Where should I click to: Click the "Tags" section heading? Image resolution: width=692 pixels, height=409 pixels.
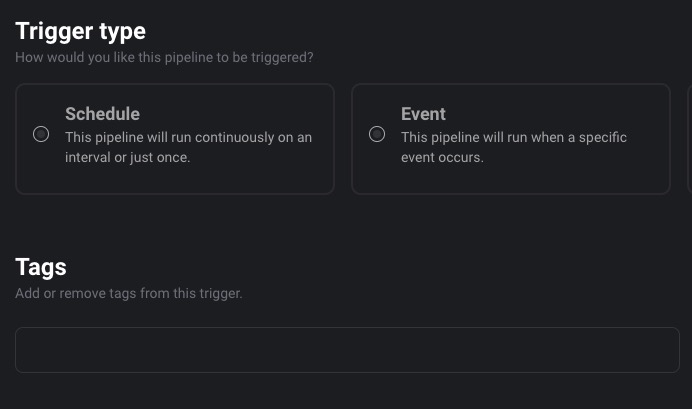pos(41,267)
